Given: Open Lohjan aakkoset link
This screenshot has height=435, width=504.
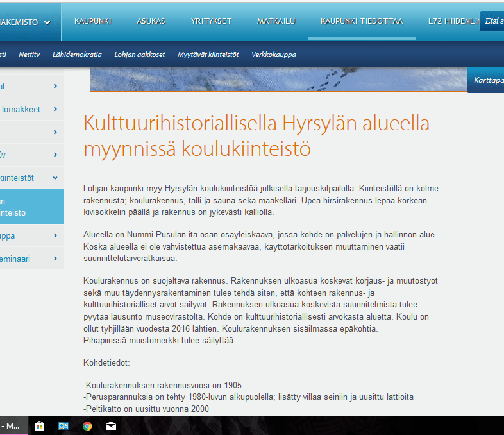Looking at the screenshot, I should [x=139, y=55].
